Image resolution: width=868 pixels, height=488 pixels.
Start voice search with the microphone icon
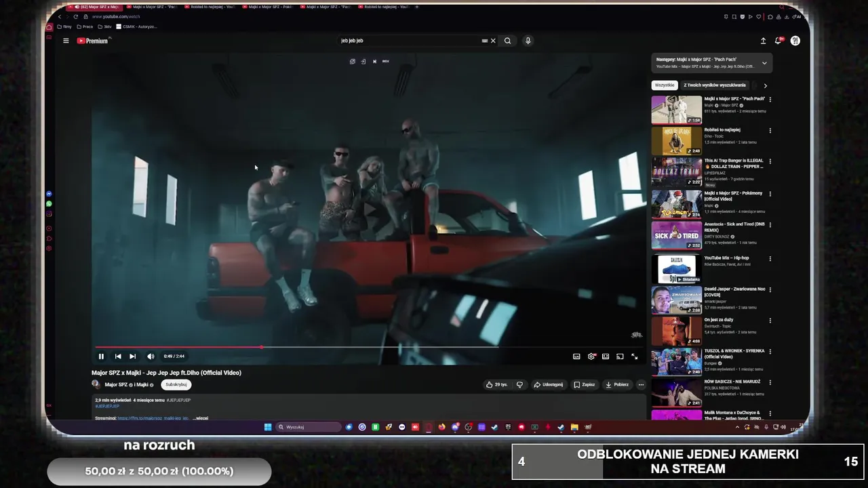[528, 41]
